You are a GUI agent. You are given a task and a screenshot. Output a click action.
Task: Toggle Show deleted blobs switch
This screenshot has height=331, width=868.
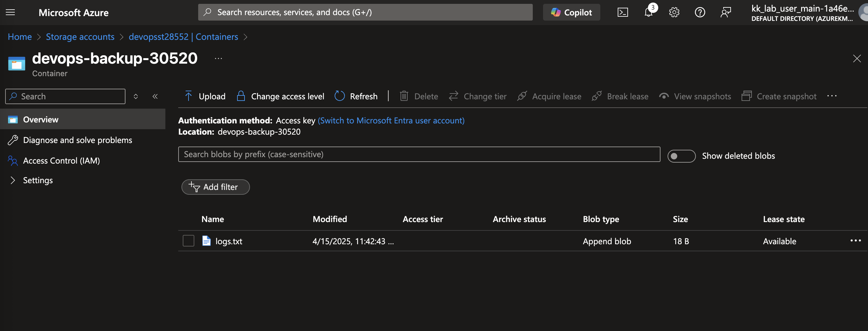681,156
